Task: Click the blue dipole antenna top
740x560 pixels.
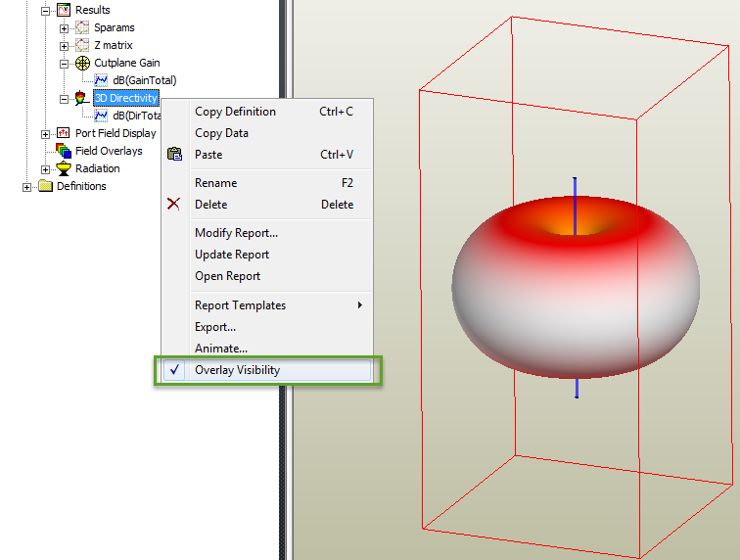Action: [x=575, y=206]
